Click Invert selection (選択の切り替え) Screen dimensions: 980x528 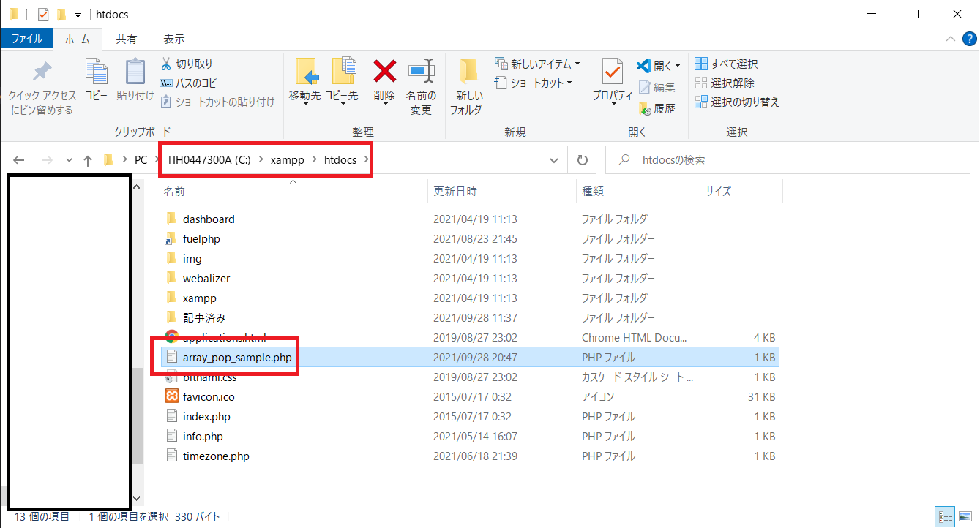pos(736,102)
